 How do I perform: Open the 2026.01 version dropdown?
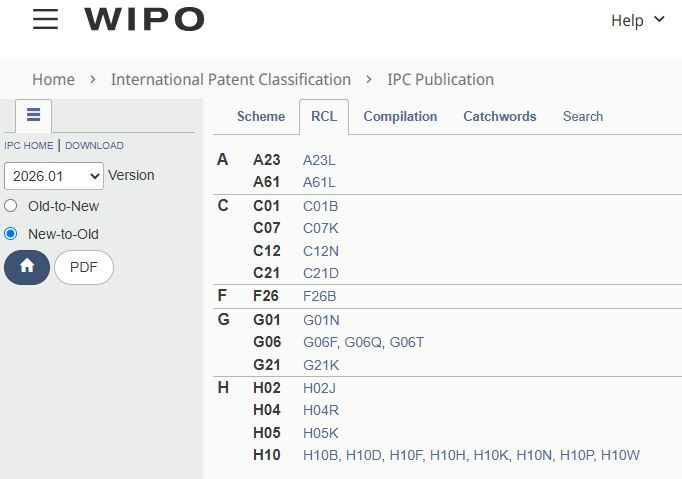[x=54, y=176]
